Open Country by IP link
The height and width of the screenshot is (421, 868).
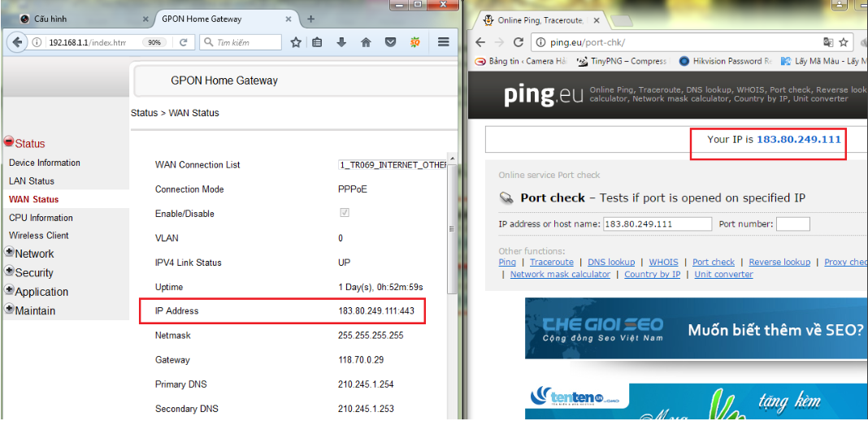coord(652,275)
